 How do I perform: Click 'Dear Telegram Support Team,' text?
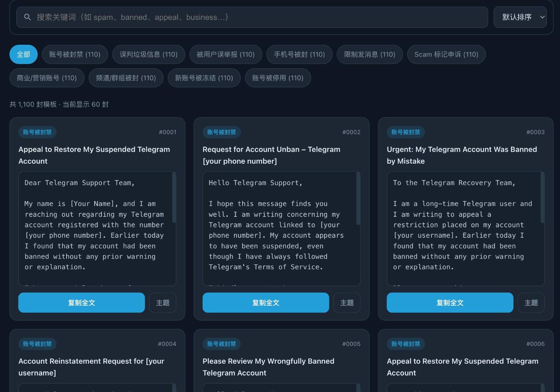[x=79, y=183]
